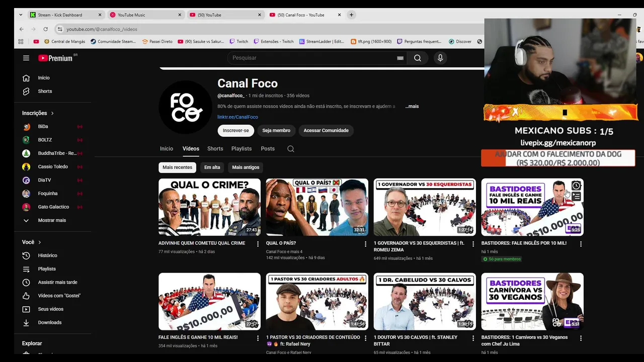
Task: Click the search magnifier button
Action: [418, 58]
